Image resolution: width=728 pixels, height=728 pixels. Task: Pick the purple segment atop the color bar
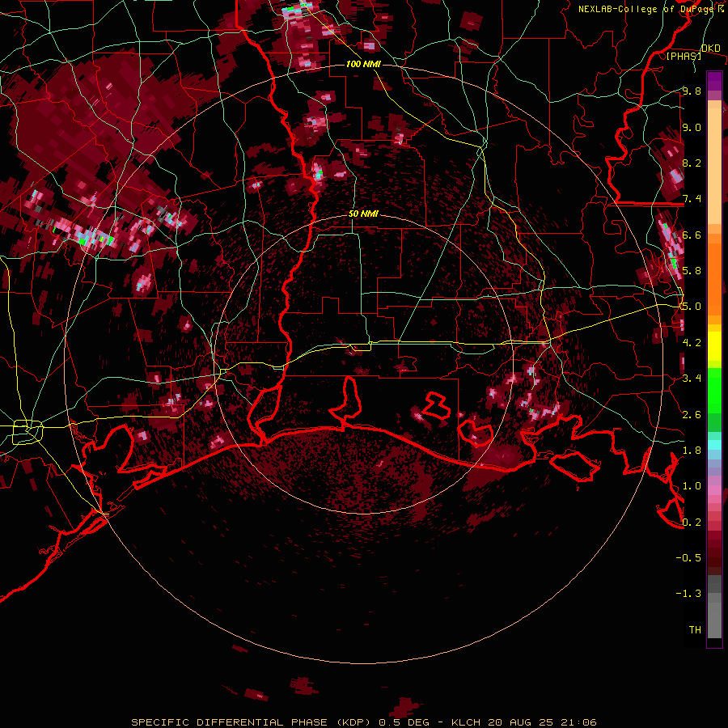(x=714, y=81)
